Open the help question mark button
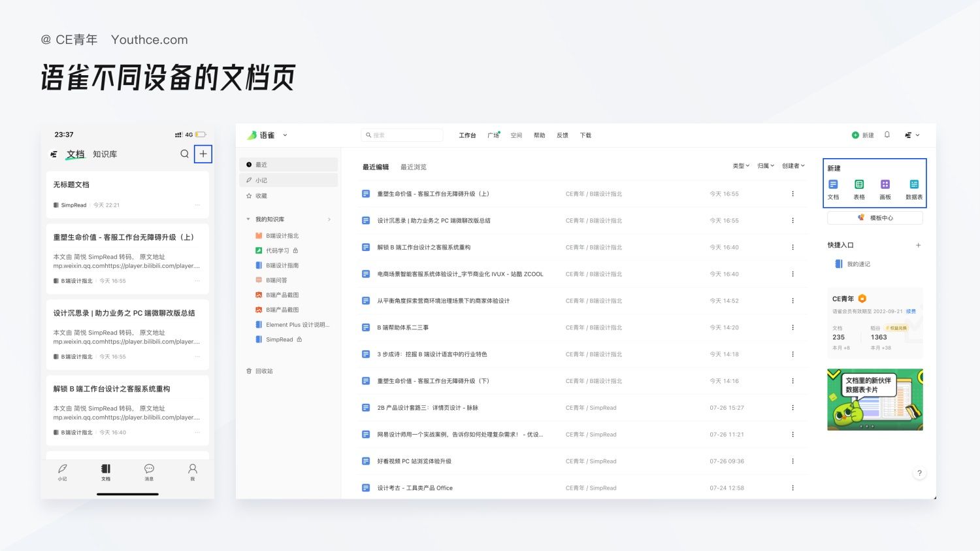The width and height of the screenshot is (980, 551). pos(919,473)
